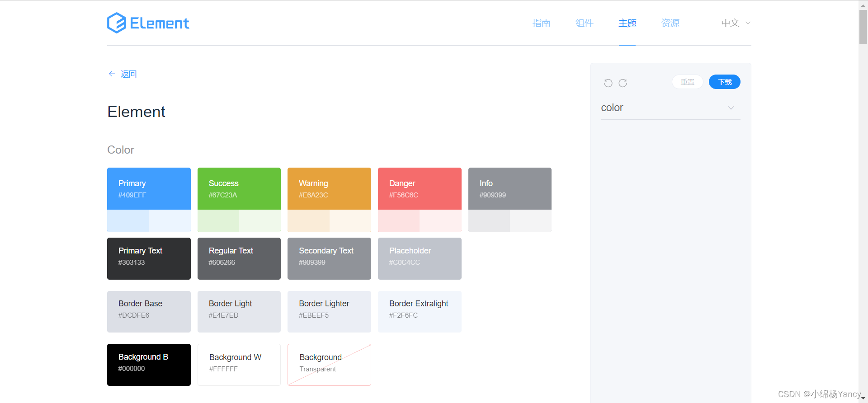This screenshot has height=403, width=868.
Task: Expand the color section chevron
Action: point(731,108)
